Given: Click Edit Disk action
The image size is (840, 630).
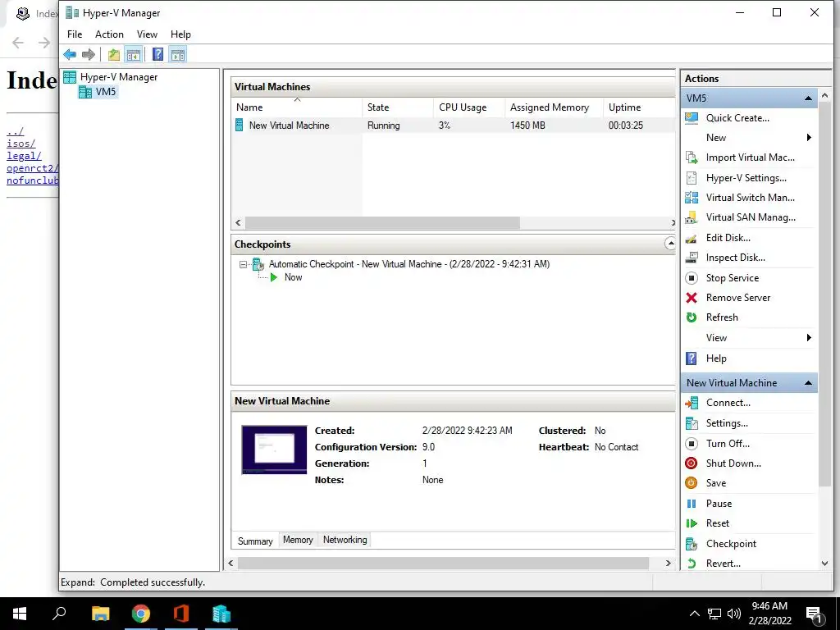Looking at the screenshot, I should click(728, 237).
